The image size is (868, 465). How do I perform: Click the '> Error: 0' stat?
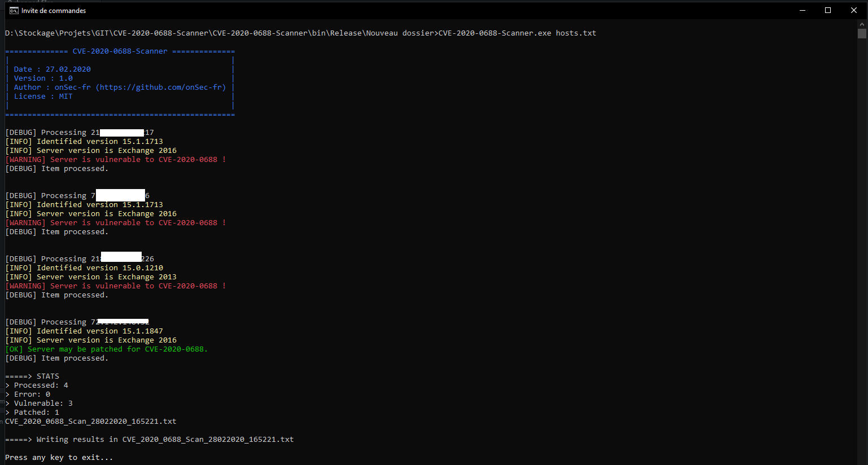click(28, 394)
